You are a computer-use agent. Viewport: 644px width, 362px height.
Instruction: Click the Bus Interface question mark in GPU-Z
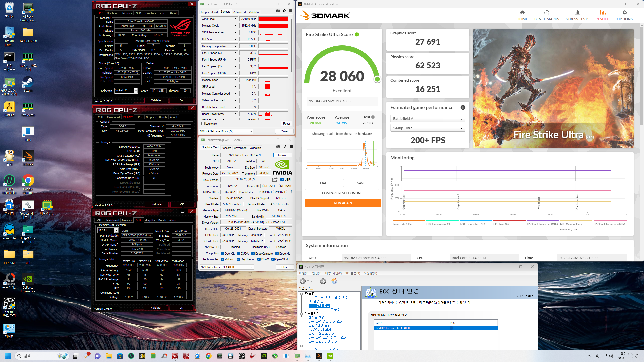click(x=291, y=192)
